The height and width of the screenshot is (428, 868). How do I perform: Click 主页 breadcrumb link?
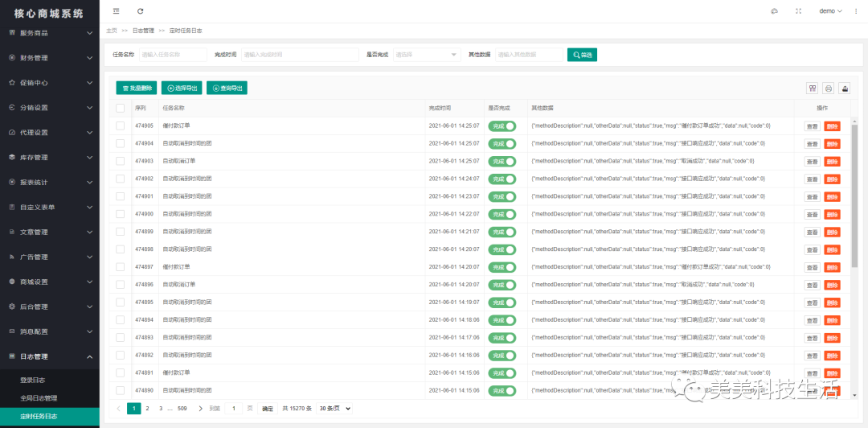111,31
